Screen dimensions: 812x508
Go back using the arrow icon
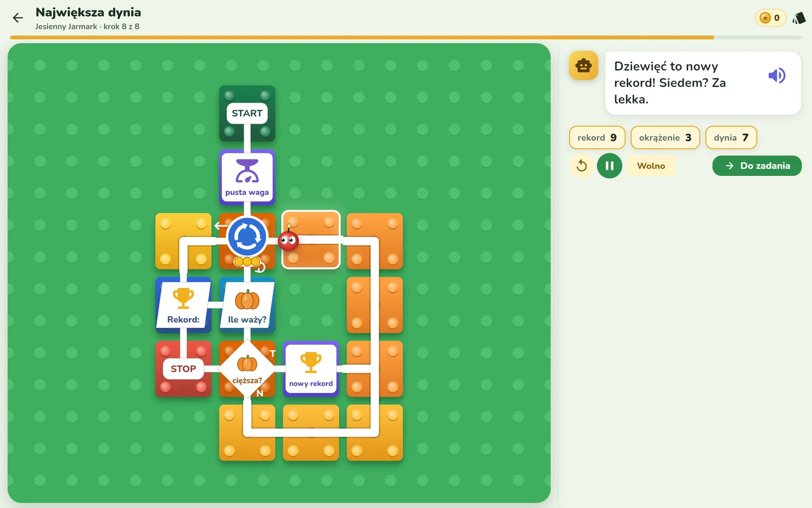(18, 18)
